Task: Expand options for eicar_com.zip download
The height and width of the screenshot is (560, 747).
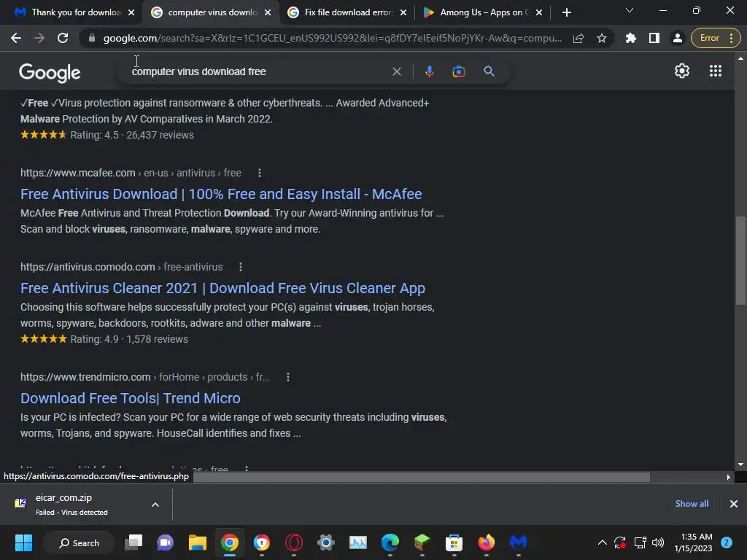Action: pyautogui.click(x=155, y=505)
